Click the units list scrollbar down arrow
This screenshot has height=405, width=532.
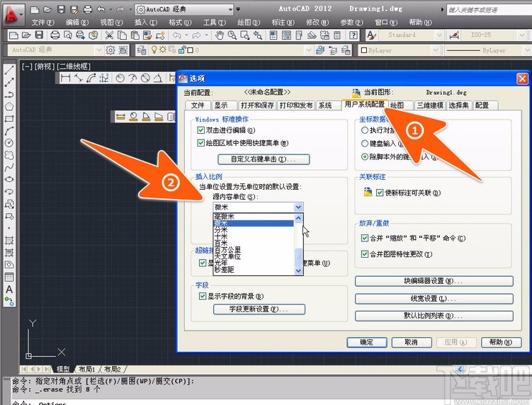(298, 270)
